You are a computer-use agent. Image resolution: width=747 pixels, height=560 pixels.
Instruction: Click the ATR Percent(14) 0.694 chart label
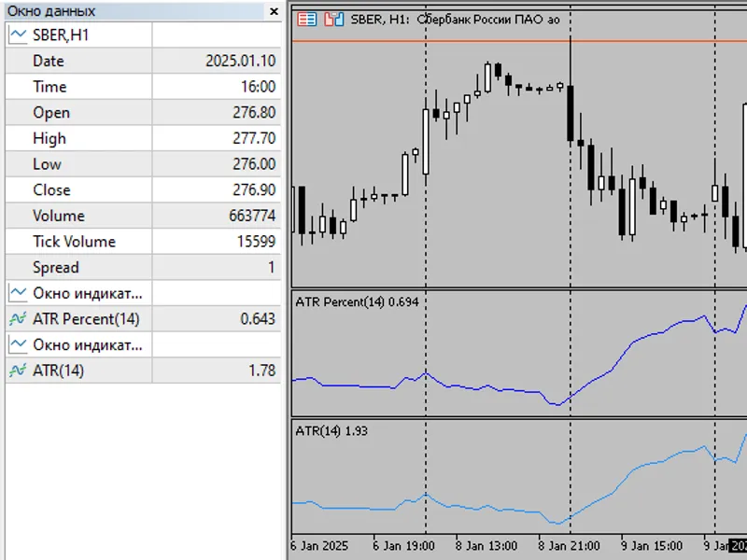pyautogui.click(x=357, y=301)
